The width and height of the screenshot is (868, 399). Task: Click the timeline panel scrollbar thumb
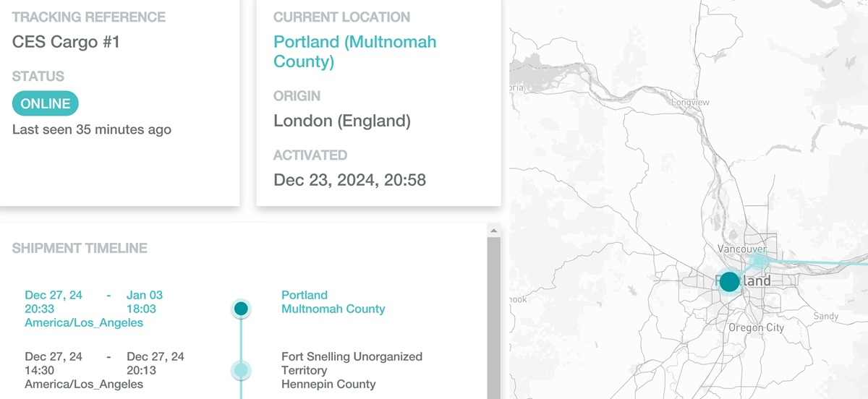pos(494,318)
